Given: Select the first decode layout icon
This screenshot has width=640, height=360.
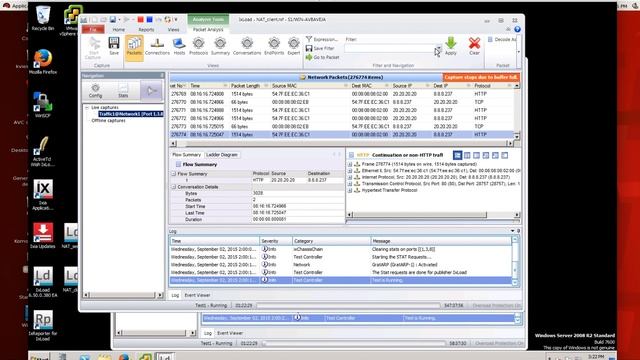Looking at the screenshot, I should [x=457, y=155].
